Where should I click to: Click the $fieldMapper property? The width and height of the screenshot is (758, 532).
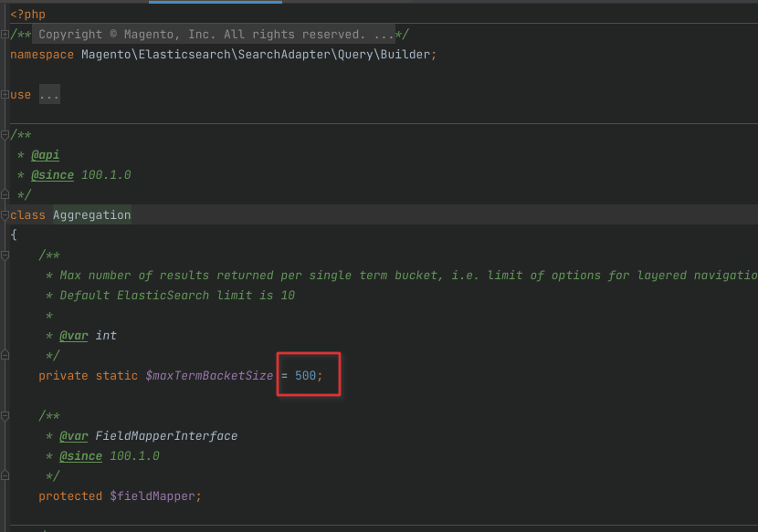[x=153, y=496]
